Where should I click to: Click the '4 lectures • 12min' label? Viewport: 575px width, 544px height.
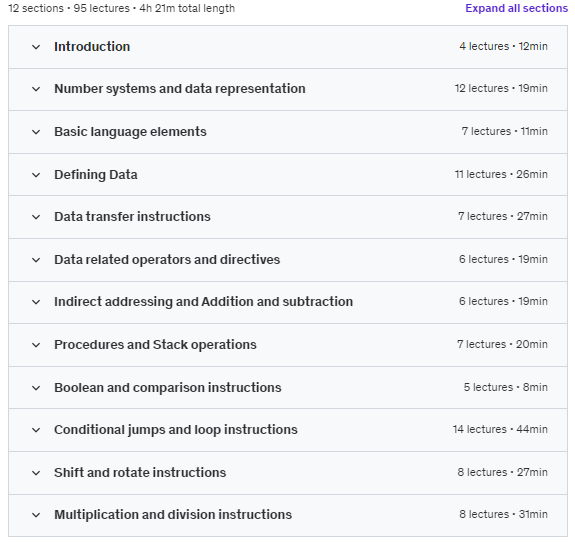(x=503, y=47)
